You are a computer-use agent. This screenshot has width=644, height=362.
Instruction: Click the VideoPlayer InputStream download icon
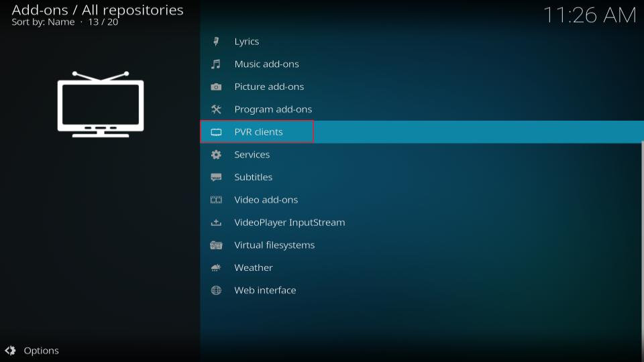coord(216,223)
